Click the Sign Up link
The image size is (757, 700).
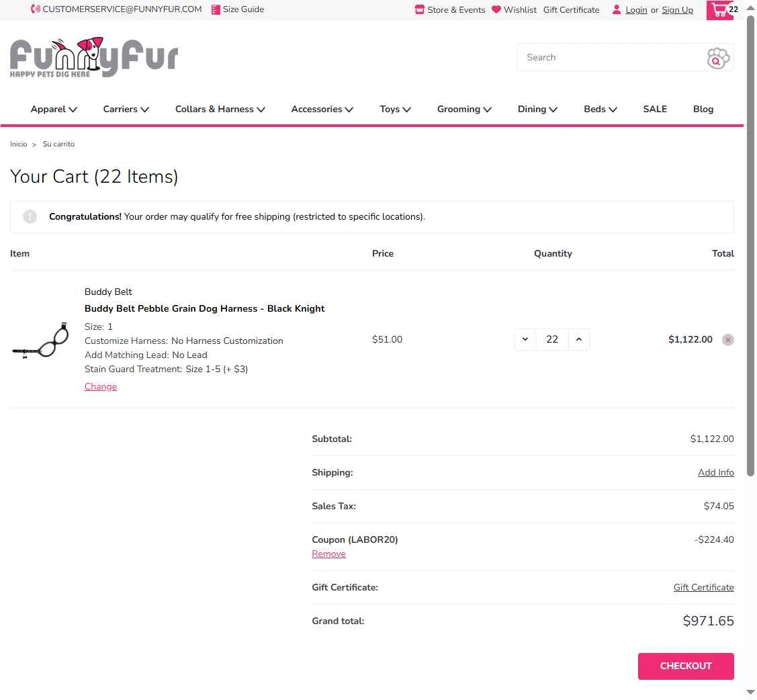[x=677, y=10]
